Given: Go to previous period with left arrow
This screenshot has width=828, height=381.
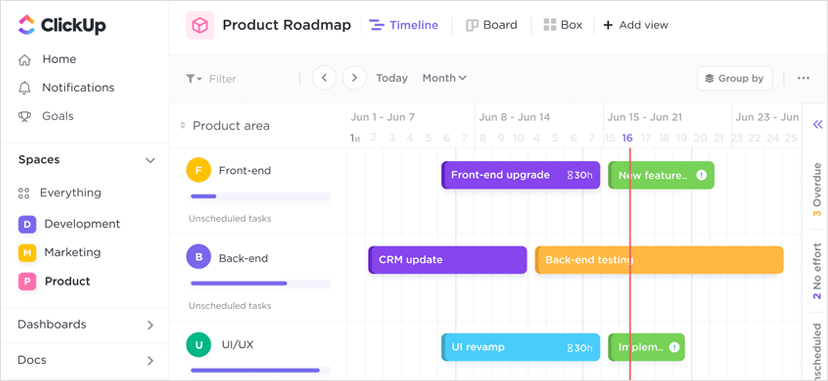Looking at the screenshot, I should (324, 78).
